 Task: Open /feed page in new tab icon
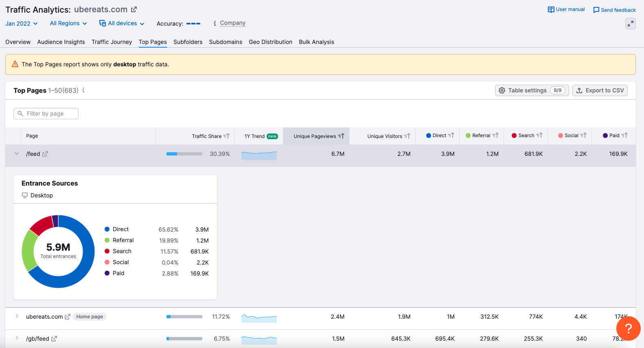[x=45, y=154]
